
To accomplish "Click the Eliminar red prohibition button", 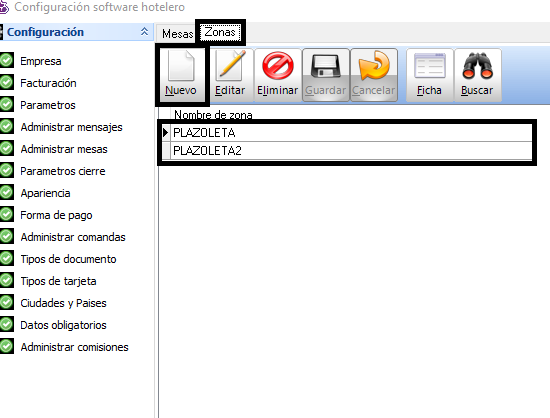I will point(278,75).
